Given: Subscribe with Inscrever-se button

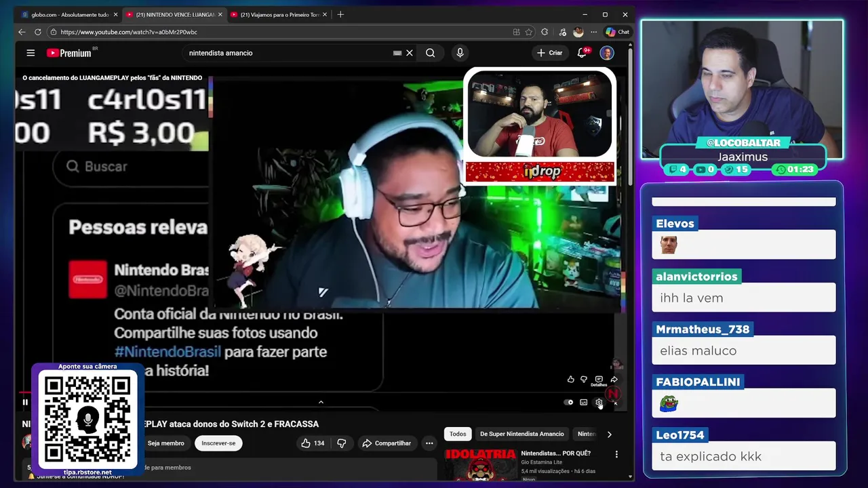Looking at the screenshot, I should [x=218, y=443].
